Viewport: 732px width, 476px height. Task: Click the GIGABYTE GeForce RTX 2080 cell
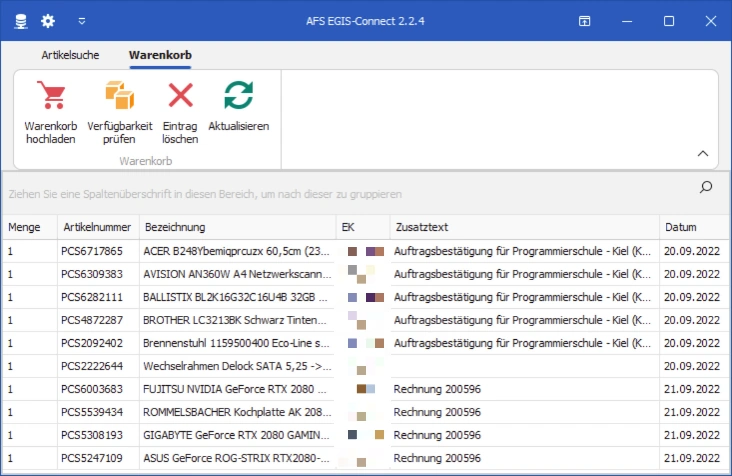point(237,435)
